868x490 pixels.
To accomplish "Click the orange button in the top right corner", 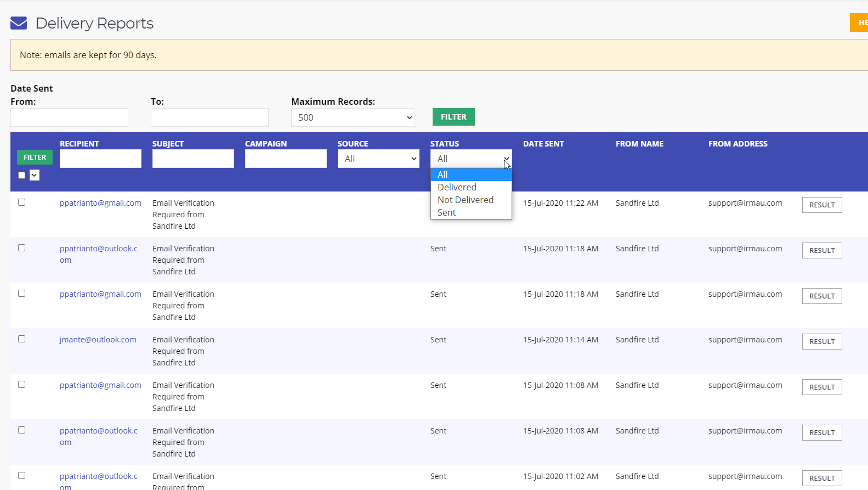I will pos(859,22).
